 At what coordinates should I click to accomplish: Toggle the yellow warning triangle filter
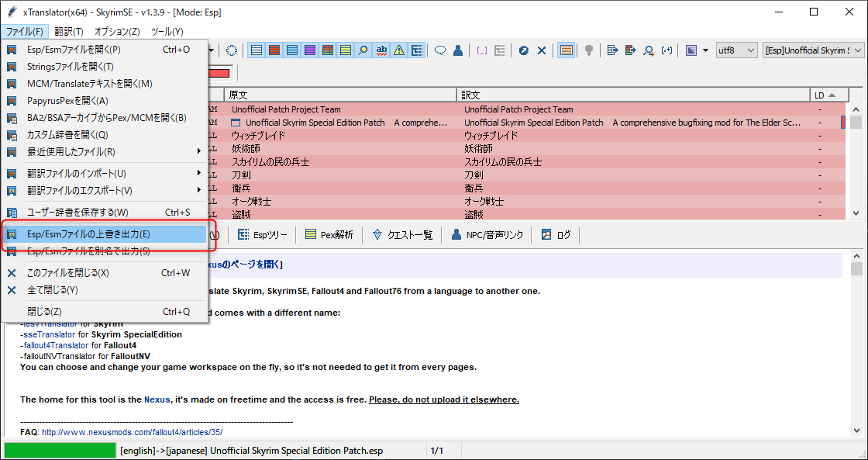pyautogui.click(x=398, y=50)
